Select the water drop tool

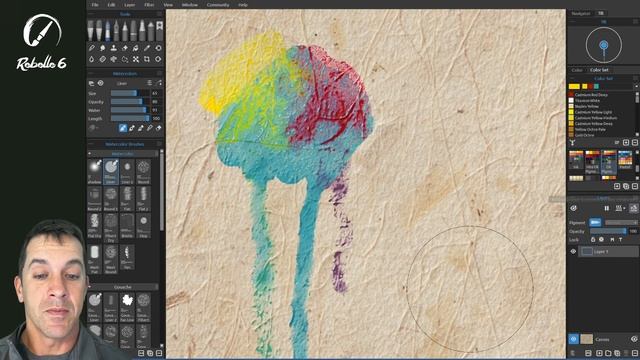[x=91, y=59]
